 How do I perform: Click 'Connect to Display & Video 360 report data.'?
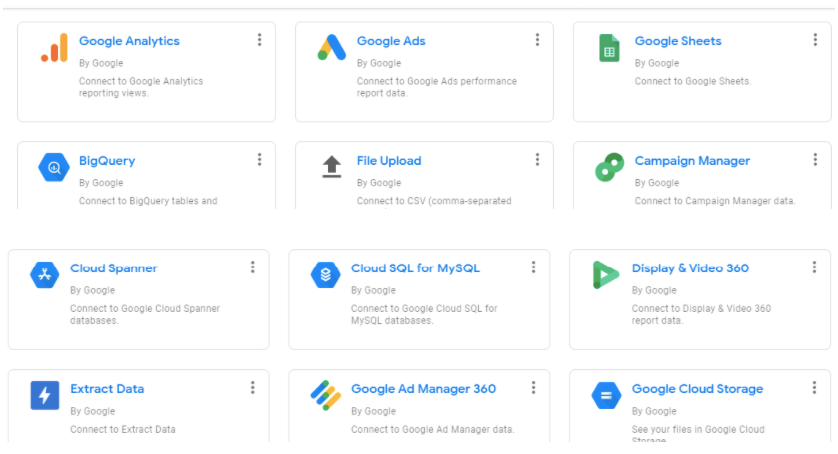701,314
